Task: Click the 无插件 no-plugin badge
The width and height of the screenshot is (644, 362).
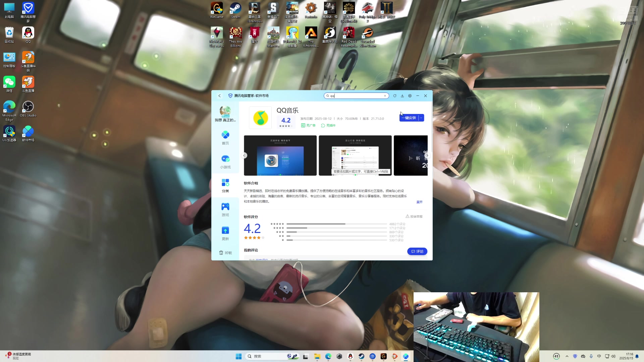Action: (328, 125)
